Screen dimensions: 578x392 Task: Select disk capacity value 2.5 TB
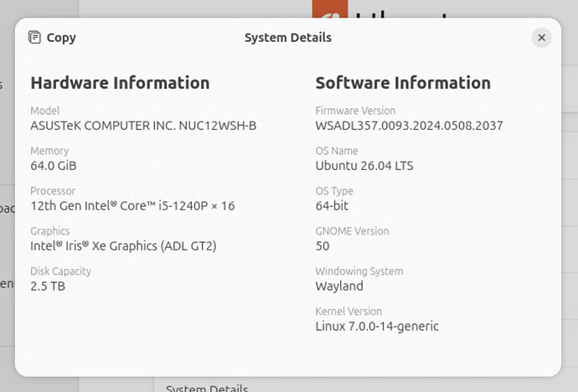[48, 286]
